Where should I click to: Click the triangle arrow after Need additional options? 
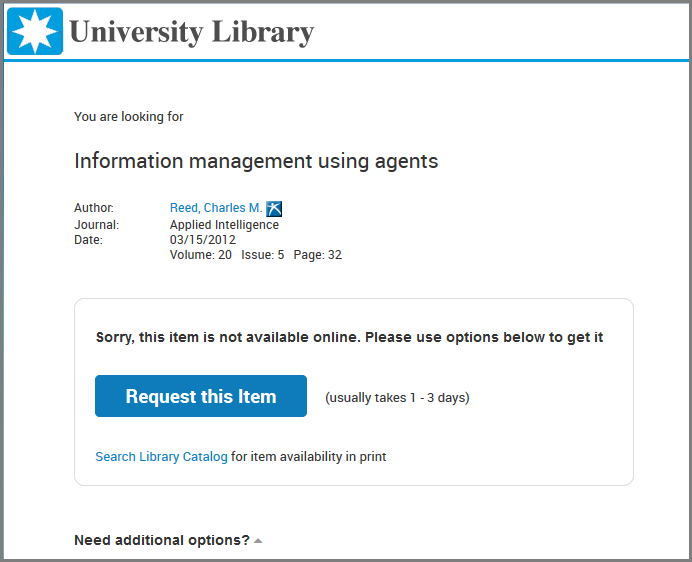(258, 541)
